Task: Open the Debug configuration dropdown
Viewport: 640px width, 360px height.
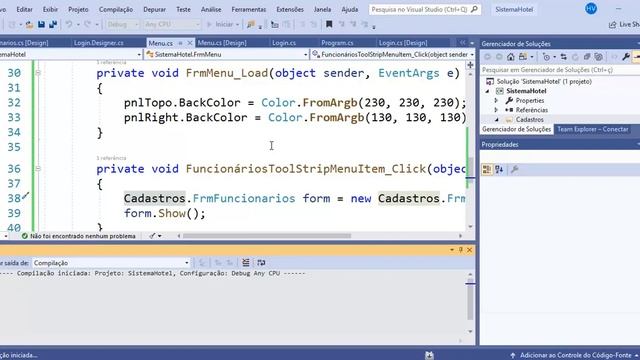Action: 122,24
